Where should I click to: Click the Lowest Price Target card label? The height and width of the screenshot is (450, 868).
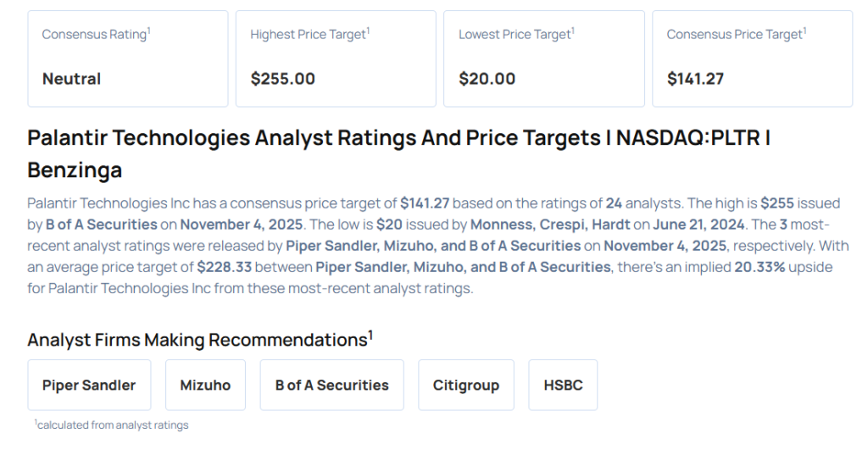tap(515, 35)
